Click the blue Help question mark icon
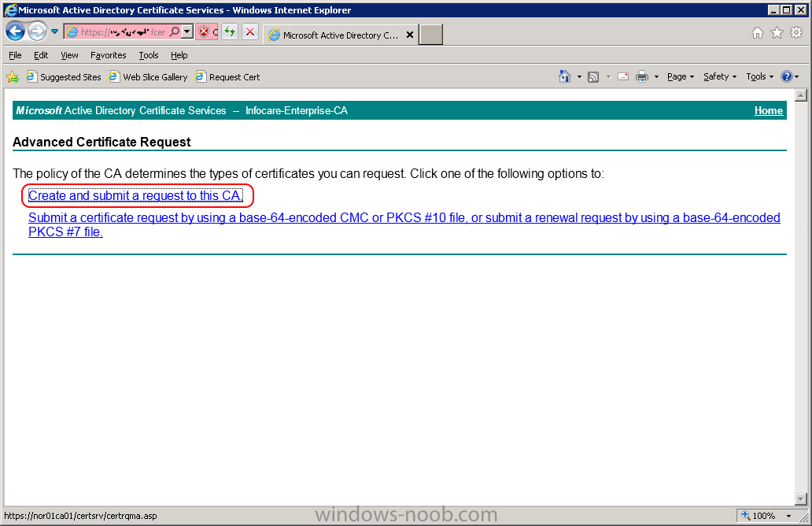The width and height of the screenshot is (812, 526). click(x=787, y=76)
